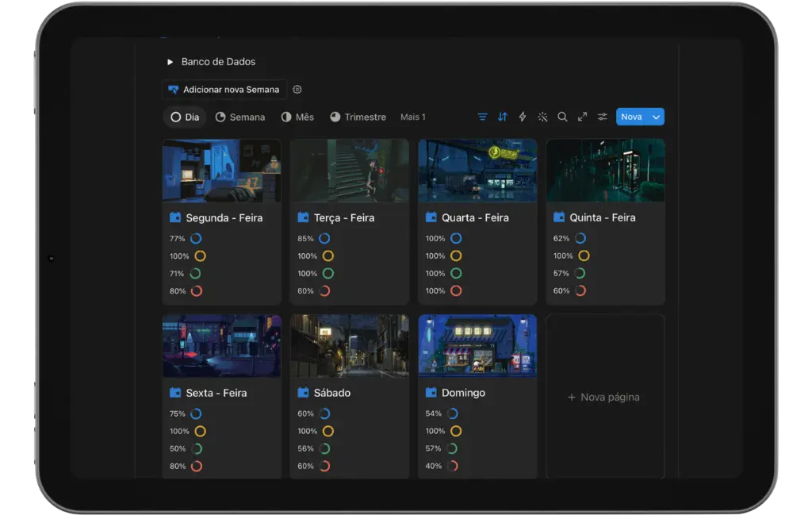This screenshot has width=812, height=515.
Task: Click calendar icon on Sexta - Feira card
Action: point(175,392)
